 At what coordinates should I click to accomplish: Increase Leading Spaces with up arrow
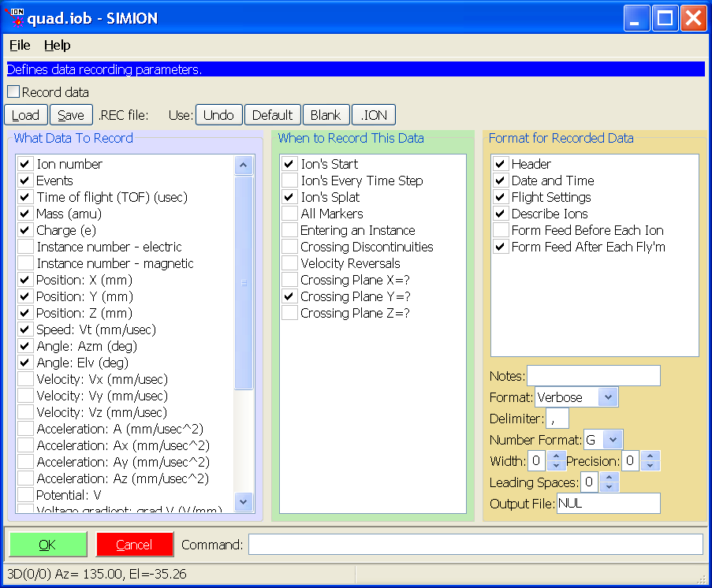(609, 477)
